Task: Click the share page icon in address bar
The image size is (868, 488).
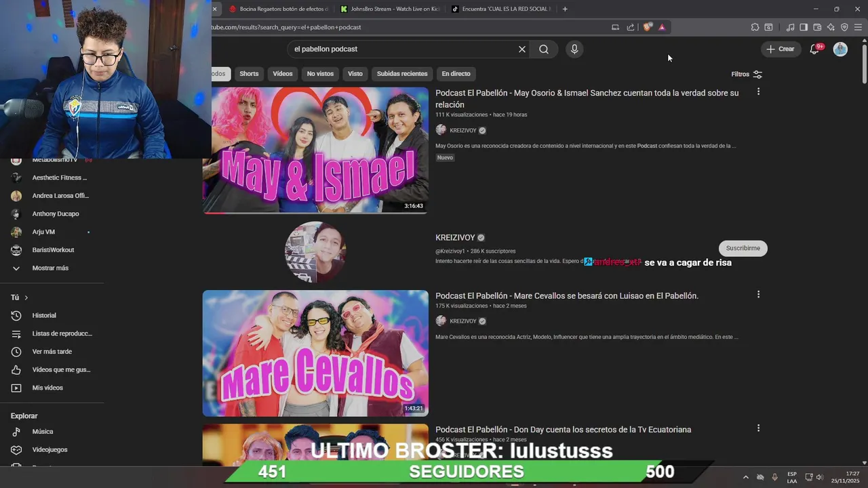Action: click(631, 27)
